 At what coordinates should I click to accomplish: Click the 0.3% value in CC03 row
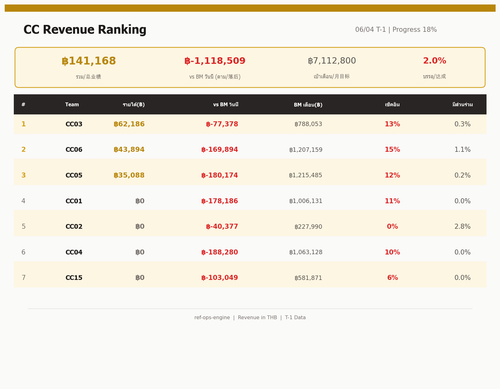click(x=462, y=124)
